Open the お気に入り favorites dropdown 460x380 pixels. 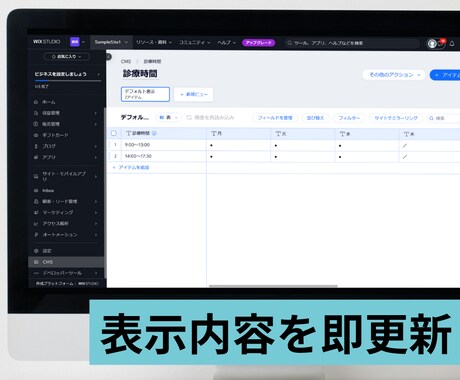(67, 57)
